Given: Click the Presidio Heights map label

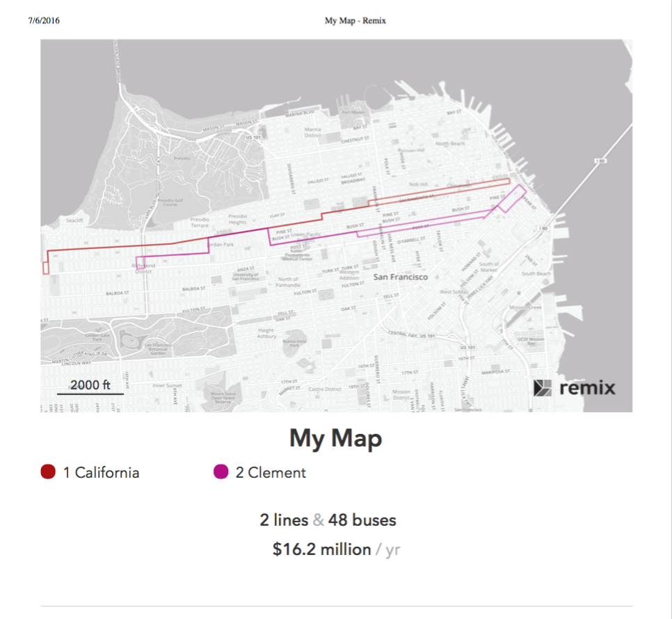Looking at the screenshot, I should [237, 219].
